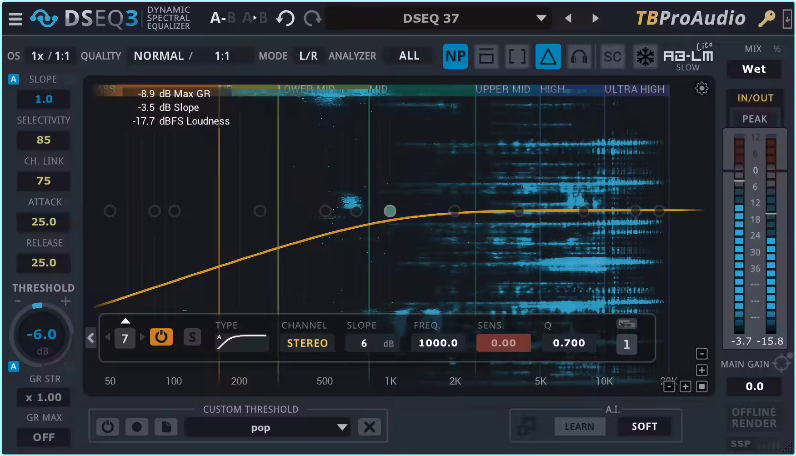Select the IN/OUT meter tab
796x456 pixels.
click(755, 98)
